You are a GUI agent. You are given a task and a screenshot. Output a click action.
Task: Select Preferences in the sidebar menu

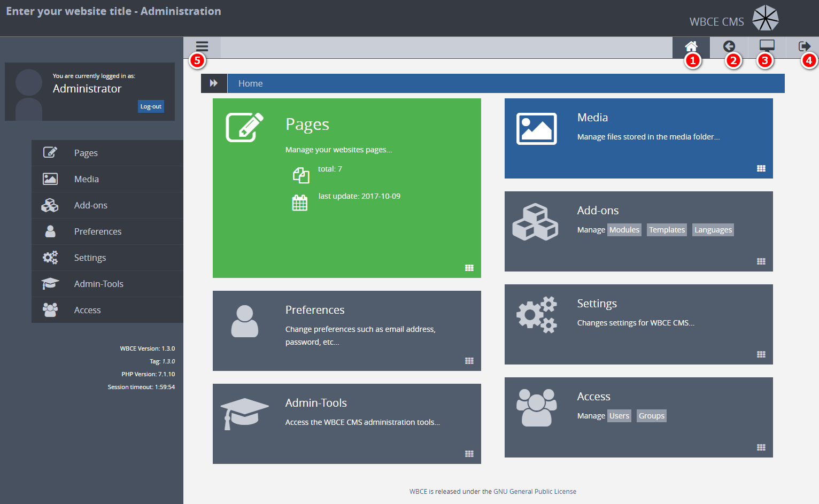[x=107, y=231]
